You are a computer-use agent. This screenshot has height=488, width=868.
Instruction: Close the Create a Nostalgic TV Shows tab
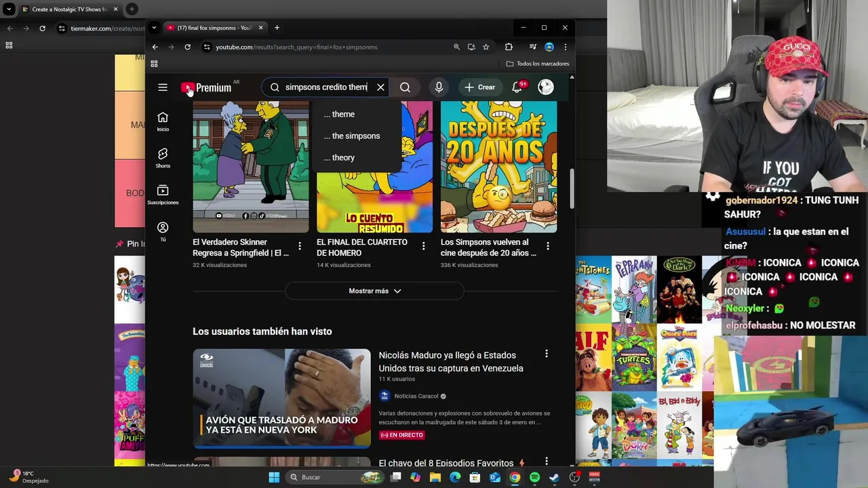(115, 9)
